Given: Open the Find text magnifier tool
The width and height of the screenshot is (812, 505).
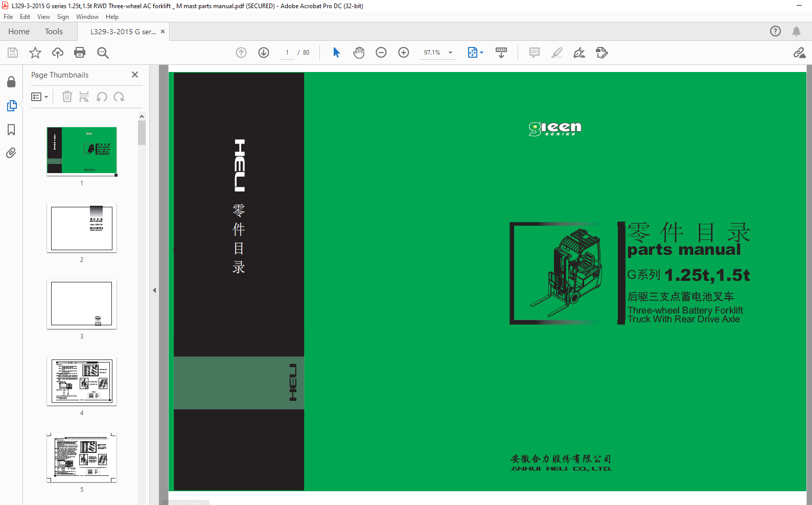Looking at the screenshot, I should 103,53.
